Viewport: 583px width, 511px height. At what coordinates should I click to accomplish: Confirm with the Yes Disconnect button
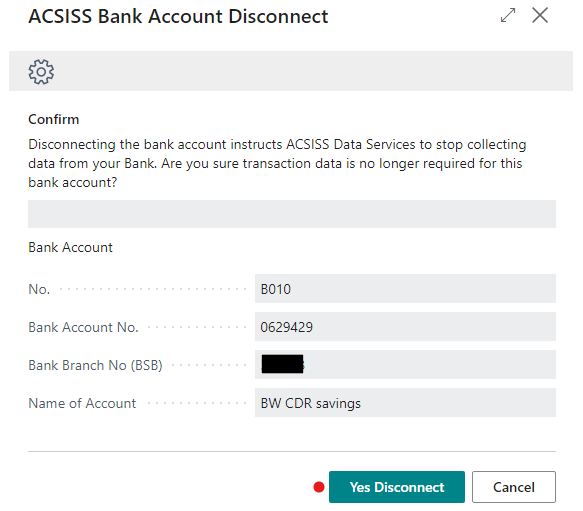pos(397,487)
